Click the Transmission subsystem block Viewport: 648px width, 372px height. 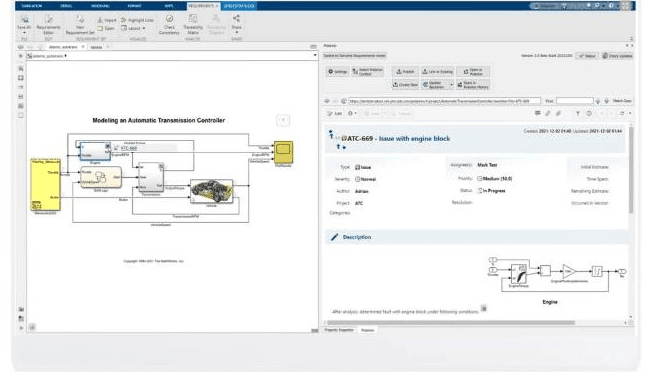(151, 177)
